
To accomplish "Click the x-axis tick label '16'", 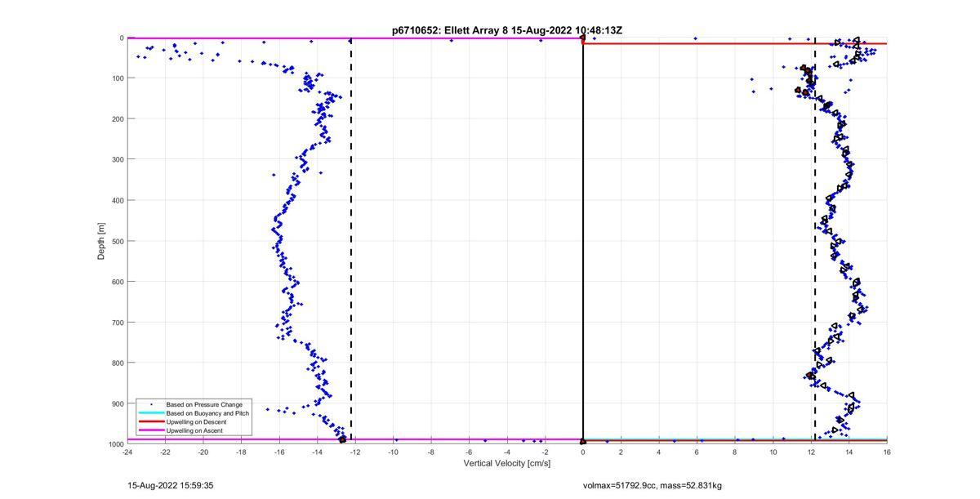I will [887, 452].
